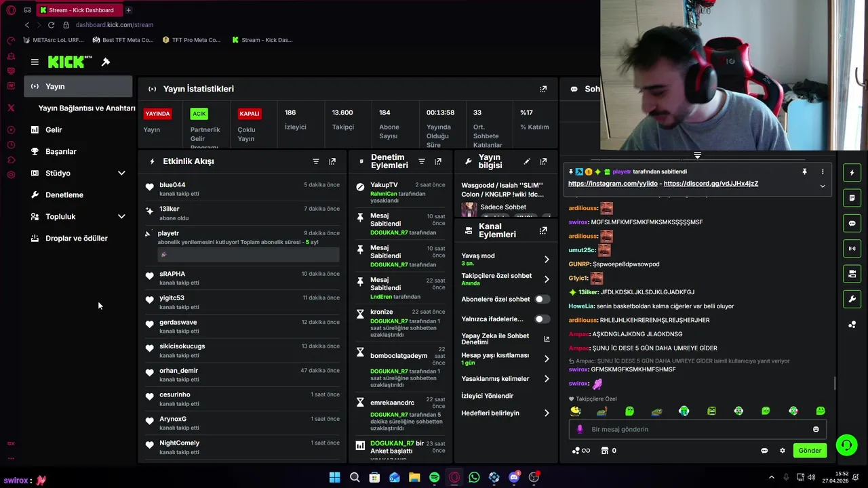Pop out the Kanal Eylemleri panel

pyautogui.click(x=543, y=230)
